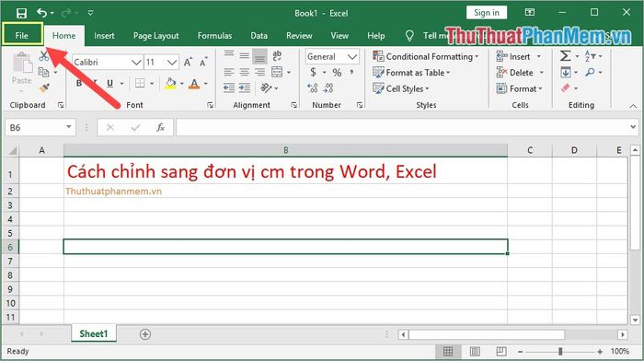This screenshot has height=361, width=644.
Task: Click the Cut scissors icon
Action: (x=43, y=56)
